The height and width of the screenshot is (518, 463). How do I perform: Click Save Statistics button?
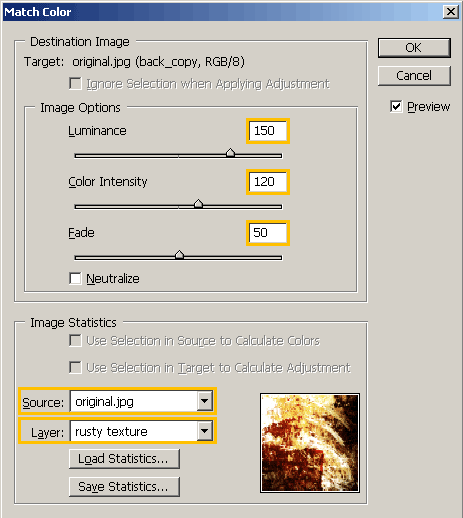(x=124, y=487)
